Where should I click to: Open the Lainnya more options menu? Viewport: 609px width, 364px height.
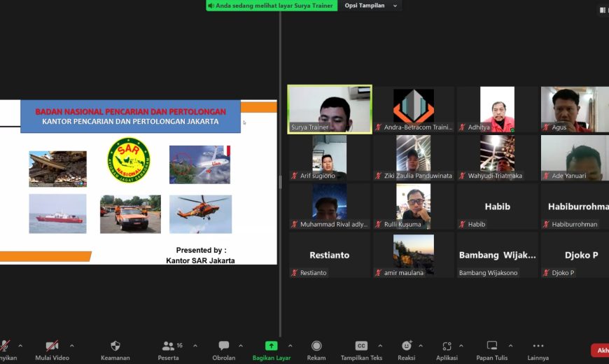point(538,346)
